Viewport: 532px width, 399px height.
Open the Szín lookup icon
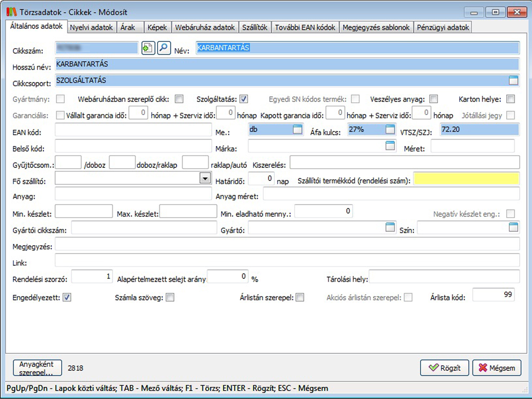pyautogui.click(x=513, y=227)
